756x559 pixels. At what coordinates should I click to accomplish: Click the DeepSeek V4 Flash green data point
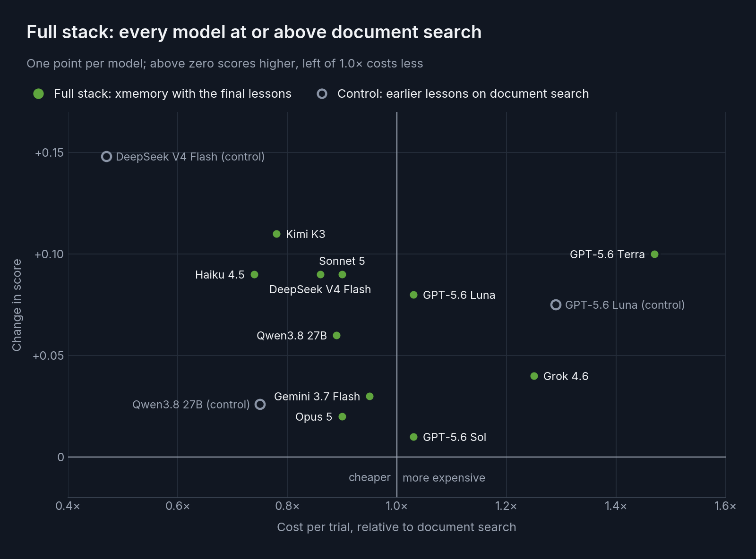tap(321, 275)
